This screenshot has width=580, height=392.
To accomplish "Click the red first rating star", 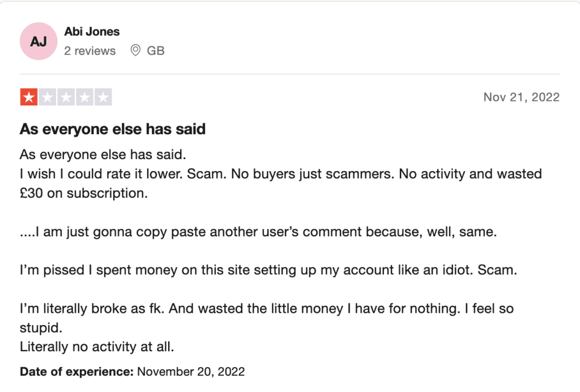I will [x=29, y=97].
